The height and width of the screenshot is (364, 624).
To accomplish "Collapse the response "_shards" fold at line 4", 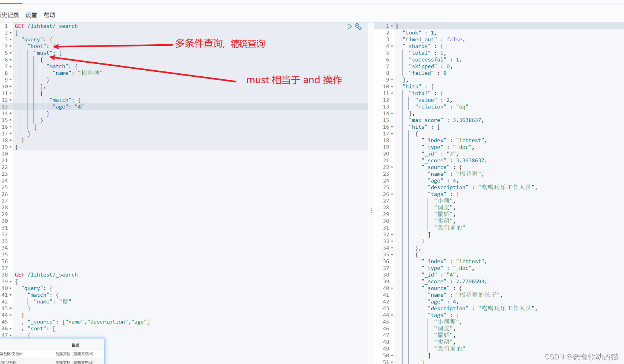I will point(392,46).
